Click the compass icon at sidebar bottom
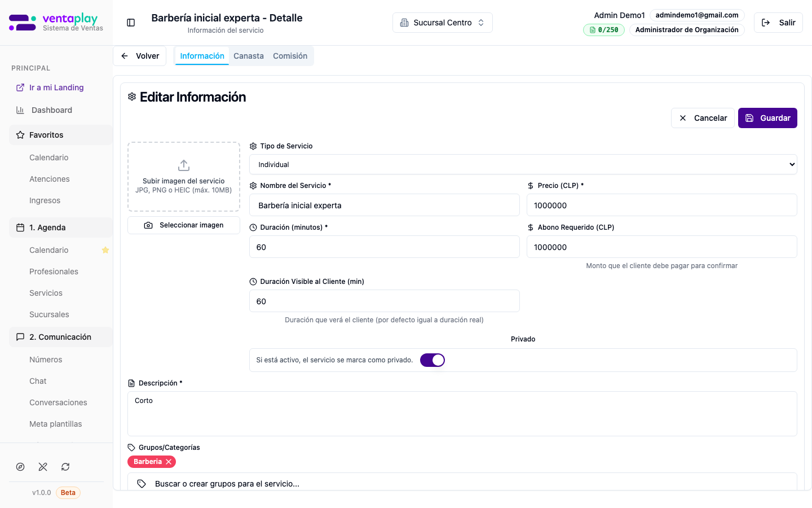Image resolution: width=812 pixels, height=508 pixels. tap(20, 467)
